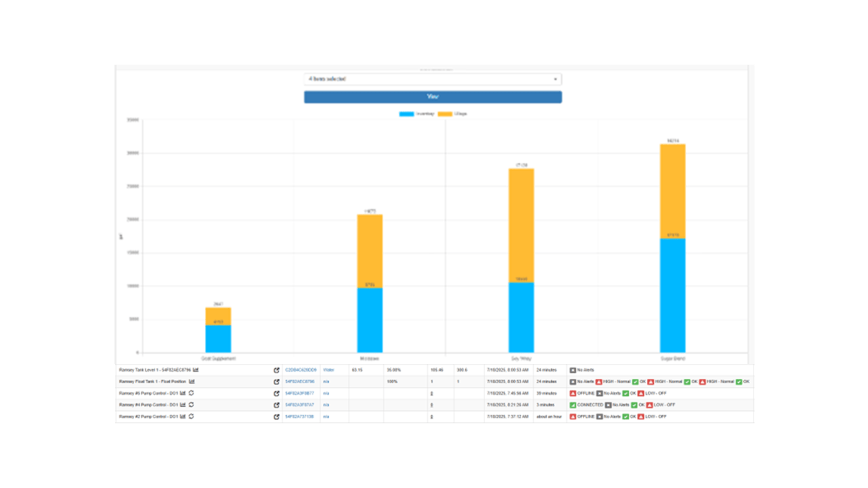The image size is (868, 488).
Task: Open external link icon for Ramsey Tank Level 1
Action: point(277,370)
